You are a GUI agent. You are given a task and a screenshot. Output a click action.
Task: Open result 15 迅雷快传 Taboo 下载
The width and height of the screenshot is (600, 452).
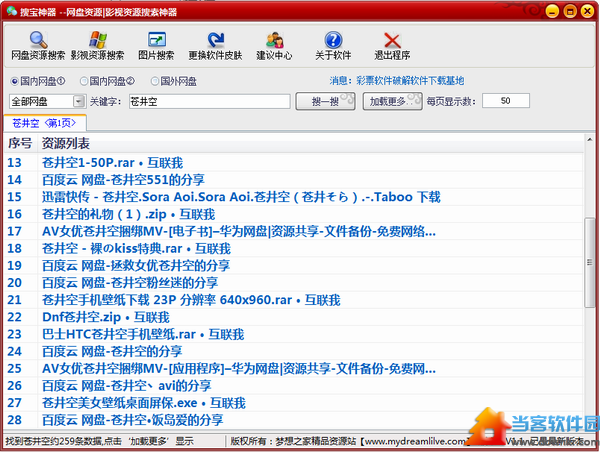tap(241, 197)
